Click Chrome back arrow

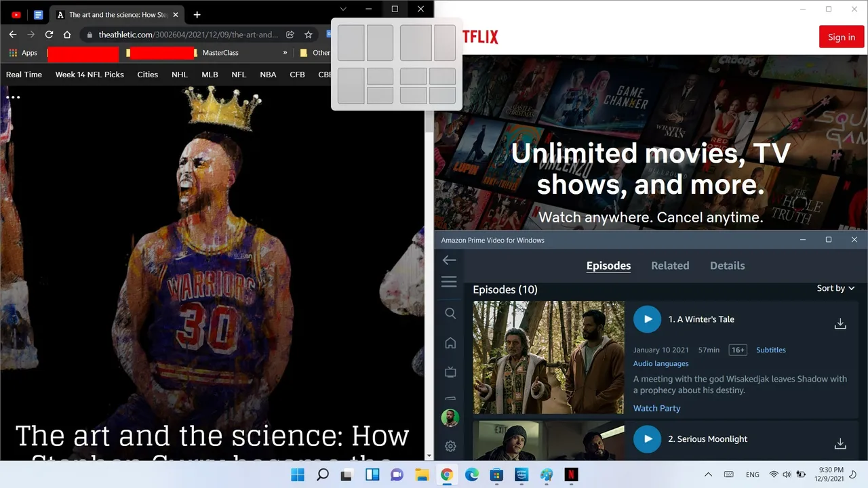pyautogui.click(x=12, y=35)
